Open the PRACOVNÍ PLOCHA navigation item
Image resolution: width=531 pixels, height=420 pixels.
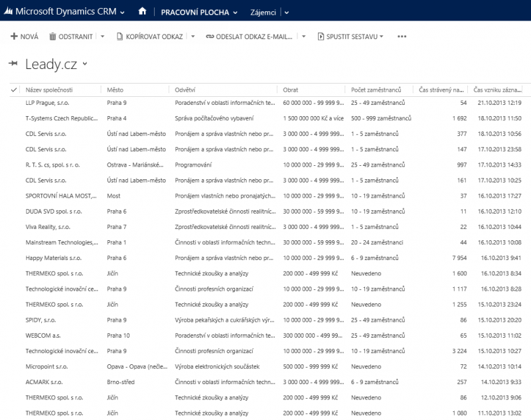[194, 13]
